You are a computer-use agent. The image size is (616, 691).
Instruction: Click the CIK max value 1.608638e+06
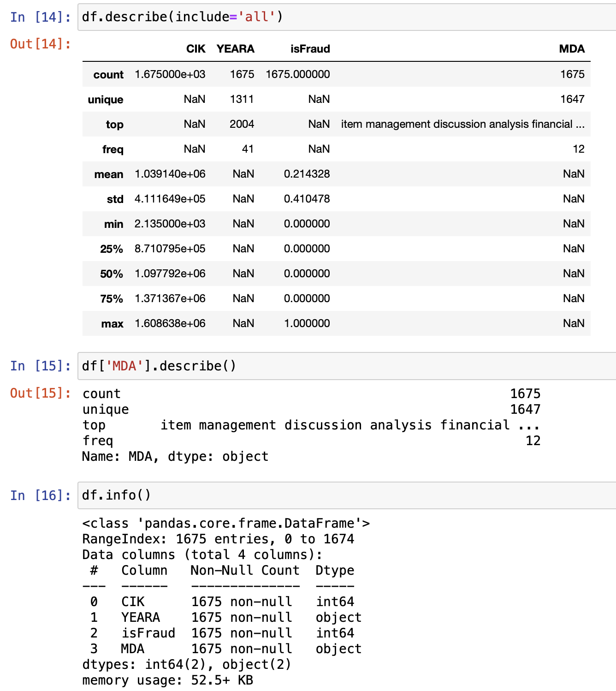170,323
